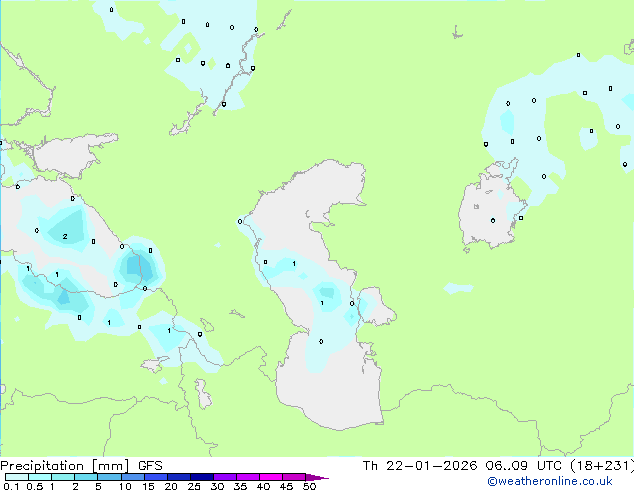The image size is (634, 490).
Task: Pick the purple swatch between 30 and 35
Action: (224, 477)
